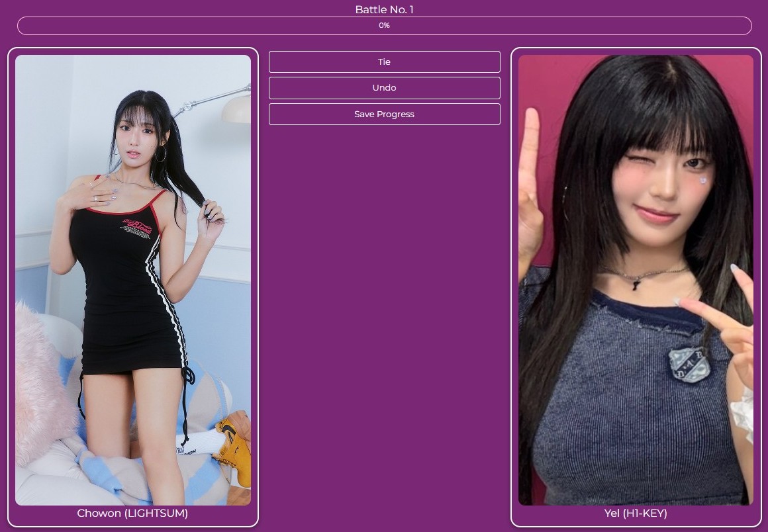768x532 pixels.
Task: Click the Tie button
Action: click(x=384, y=62)
